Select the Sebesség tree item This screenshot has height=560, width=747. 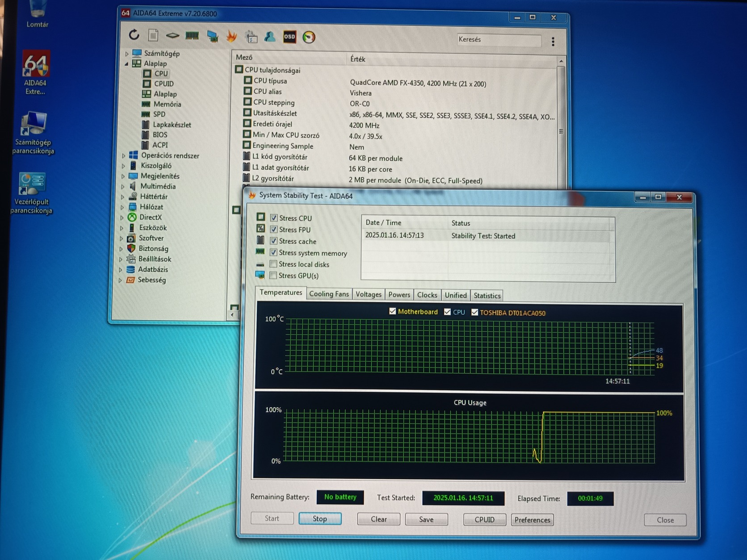click(151, 280)
